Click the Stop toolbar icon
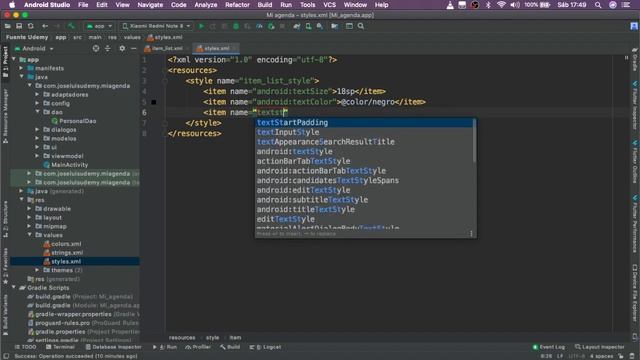Screen dimensions: 640x360 (282, 26)
